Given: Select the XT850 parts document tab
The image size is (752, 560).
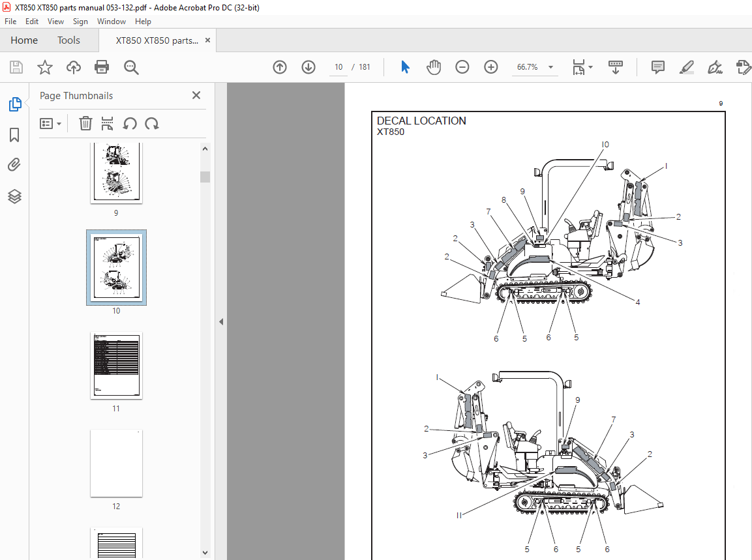Looking at the screenshot, I should pyautogui.click(x=157, y=41).
